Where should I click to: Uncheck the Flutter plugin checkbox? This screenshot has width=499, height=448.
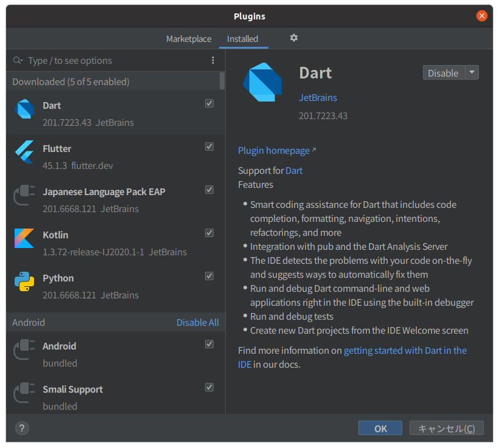[x=209, y=146]
